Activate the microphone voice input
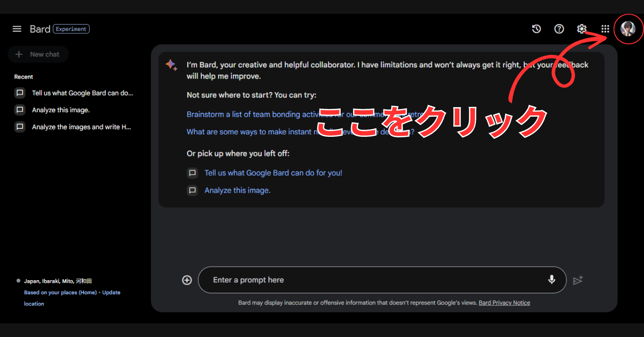The width and height of the screenshot is (644, 337). pos(552,280)
